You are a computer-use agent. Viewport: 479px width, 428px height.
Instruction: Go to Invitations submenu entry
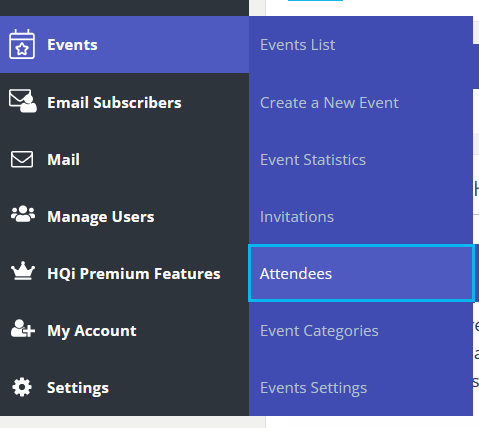pos(297,217)
